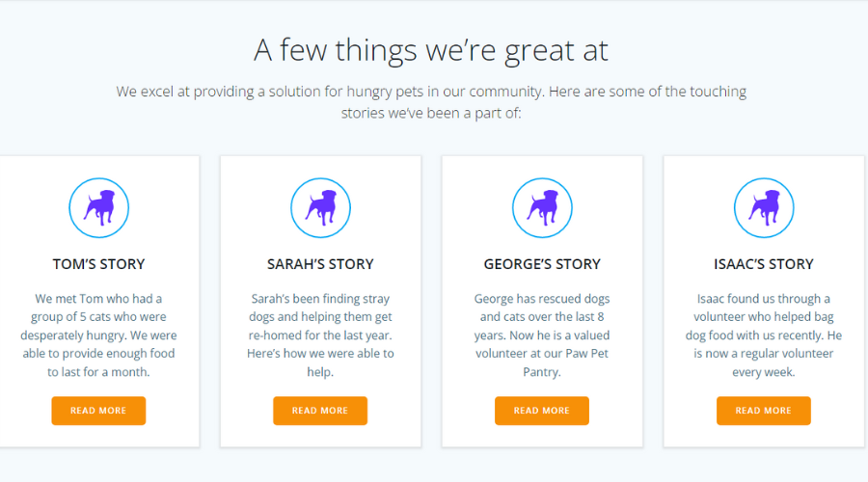
Task: Select the SARAH'S STORY heading
Action: (320, 264)
